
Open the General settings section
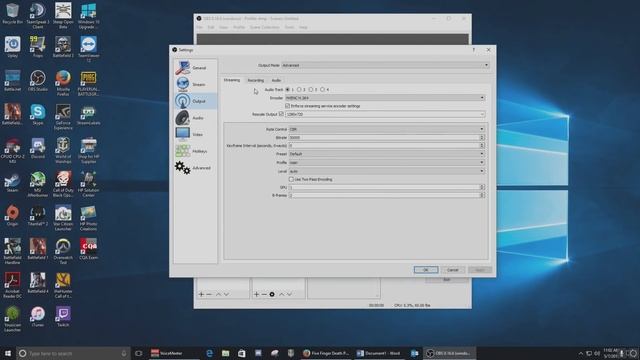pos(195,68)
